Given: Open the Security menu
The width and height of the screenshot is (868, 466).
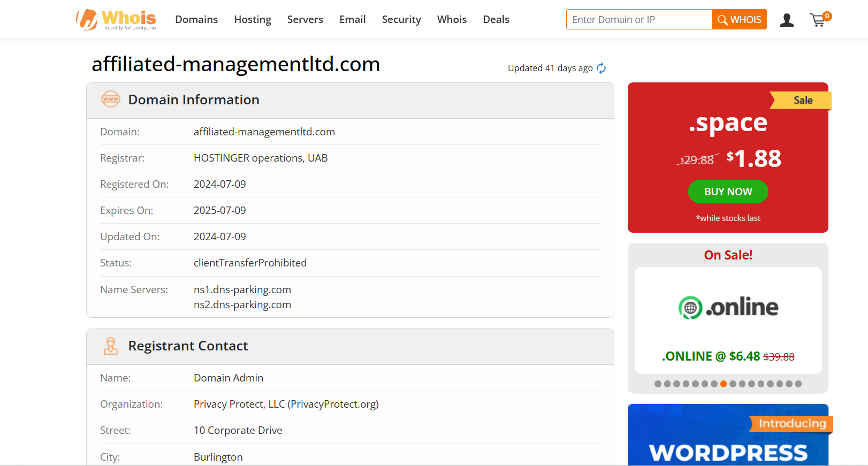Looking at the screenshot, I should click(401, 19).
